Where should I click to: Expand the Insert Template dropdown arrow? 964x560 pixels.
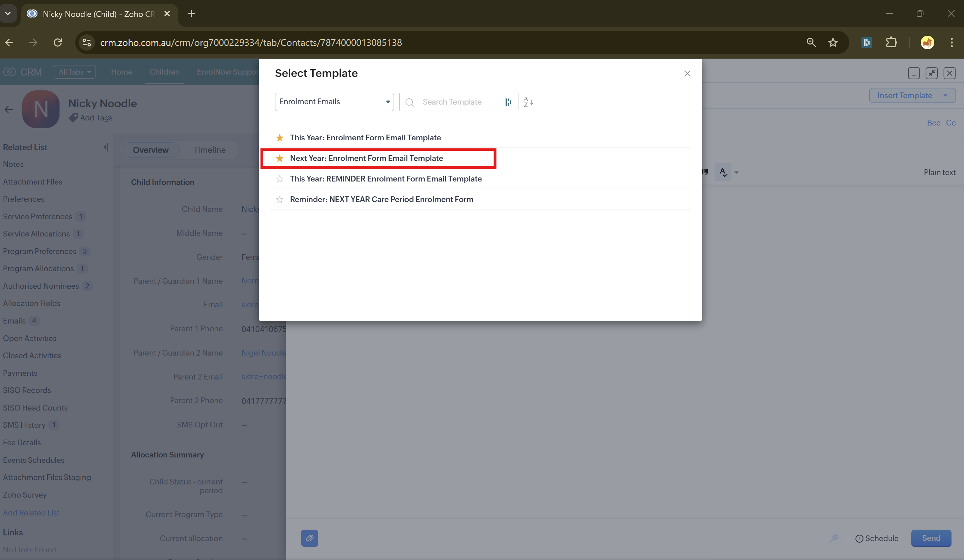point(945,95)
